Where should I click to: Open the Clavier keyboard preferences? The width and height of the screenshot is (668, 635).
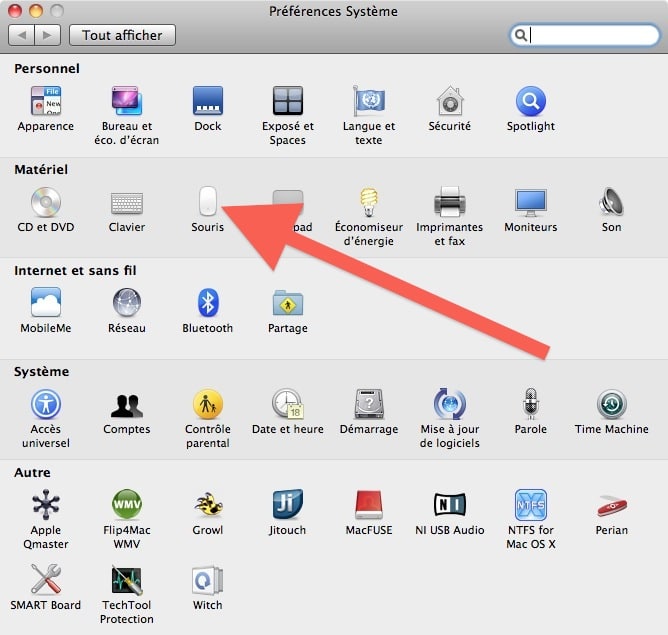pyautogui.click(x=126, y=203)
